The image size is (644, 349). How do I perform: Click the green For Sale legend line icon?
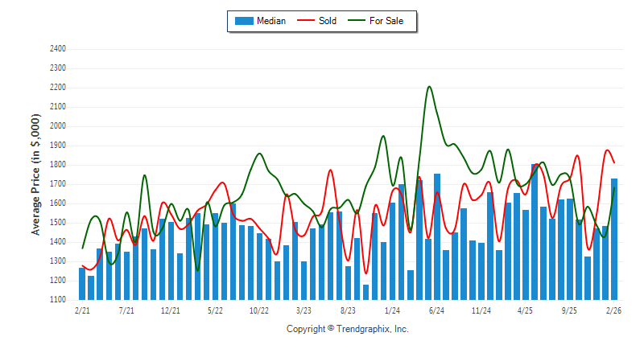coord(356,21)
